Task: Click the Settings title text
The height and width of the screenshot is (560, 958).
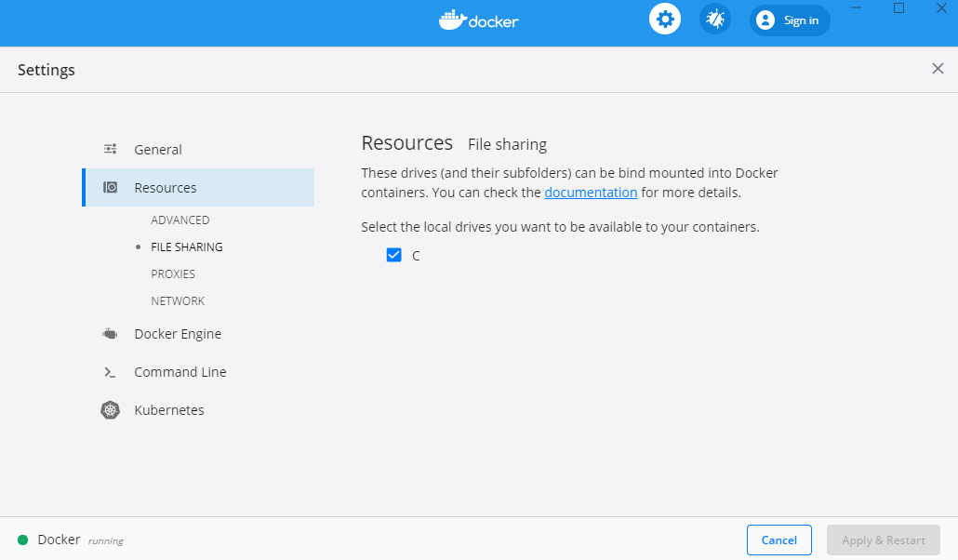Action: pos(47,70)
